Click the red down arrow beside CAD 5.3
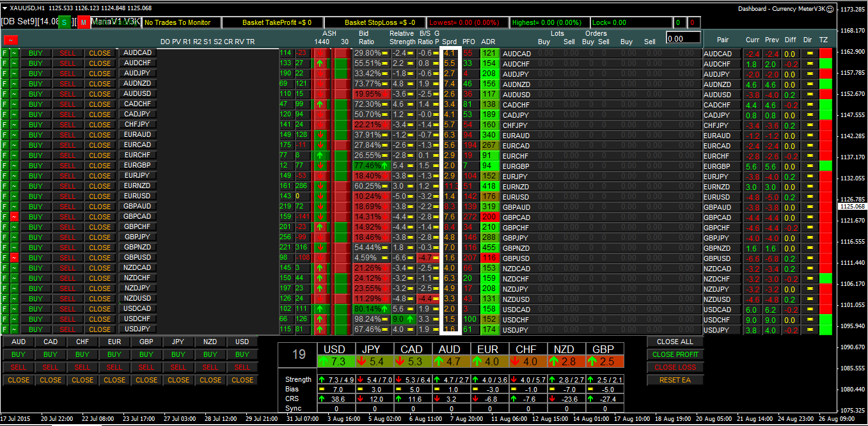The image size is (868, 426). [401, 361]
